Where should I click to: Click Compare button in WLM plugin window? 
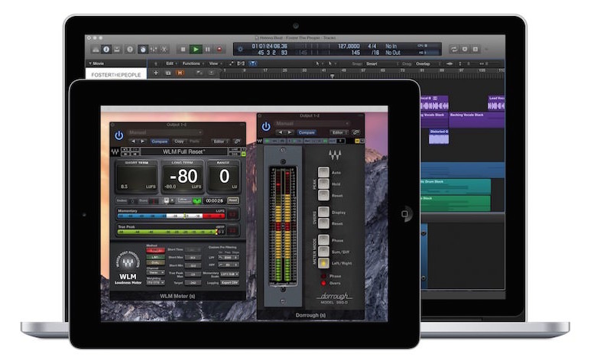pyautogui.click(x=160, y=141)
